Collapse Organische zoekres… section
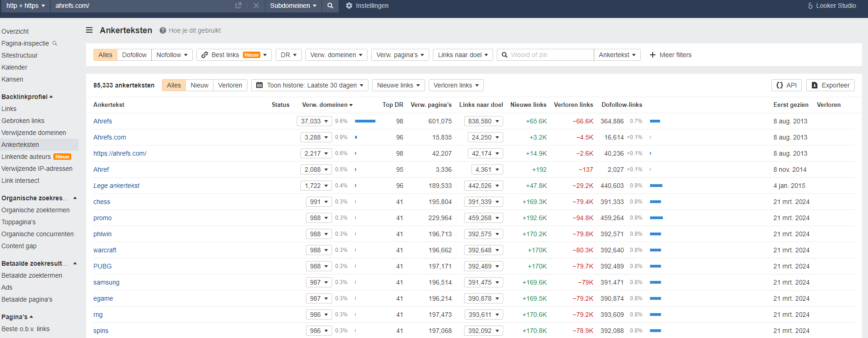This screenshot has width=868, height=338. point(39,198)
